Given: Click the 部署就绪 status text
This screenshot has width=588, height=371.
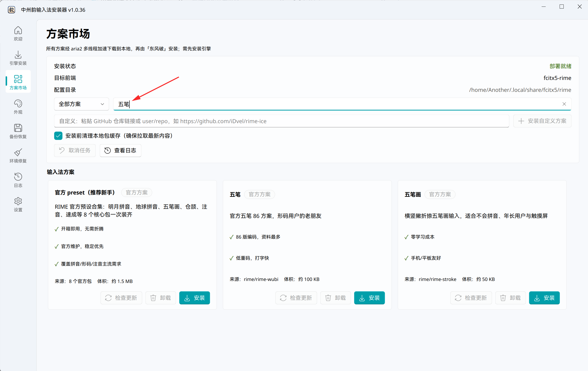Looking at the screenshot, I should pos(560,66).
